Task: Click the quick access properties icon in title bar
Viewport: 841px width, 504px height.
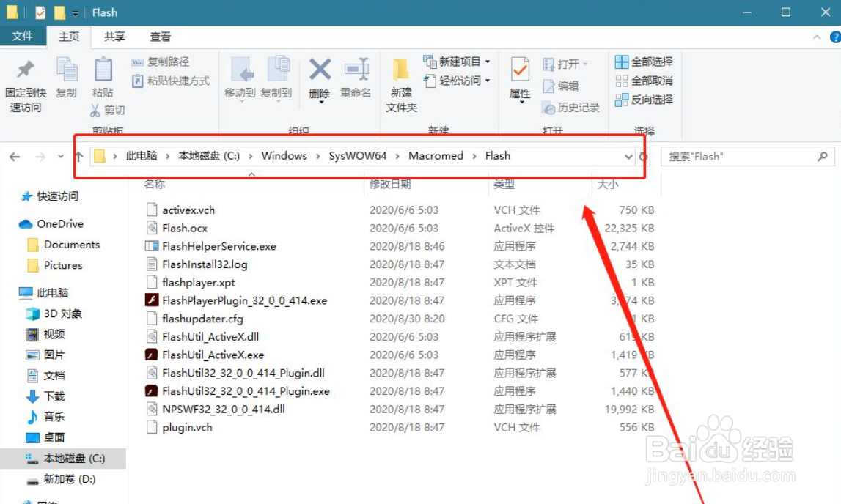Action: (40, 12)
